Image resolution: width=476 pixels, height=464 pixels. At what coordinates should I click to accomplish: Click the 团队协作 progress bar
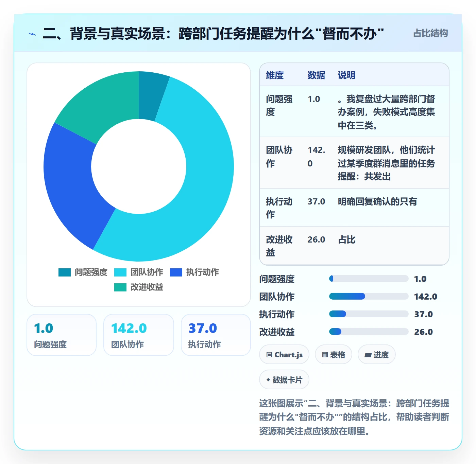pos(369,297)
